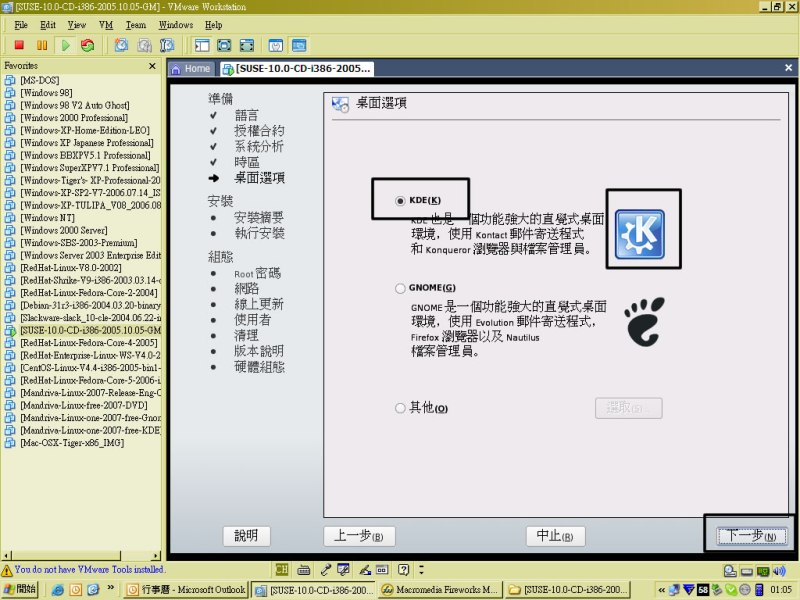Switch to the Home tab
The width and height of the screenshot is (800, 600).
point(191,69)
